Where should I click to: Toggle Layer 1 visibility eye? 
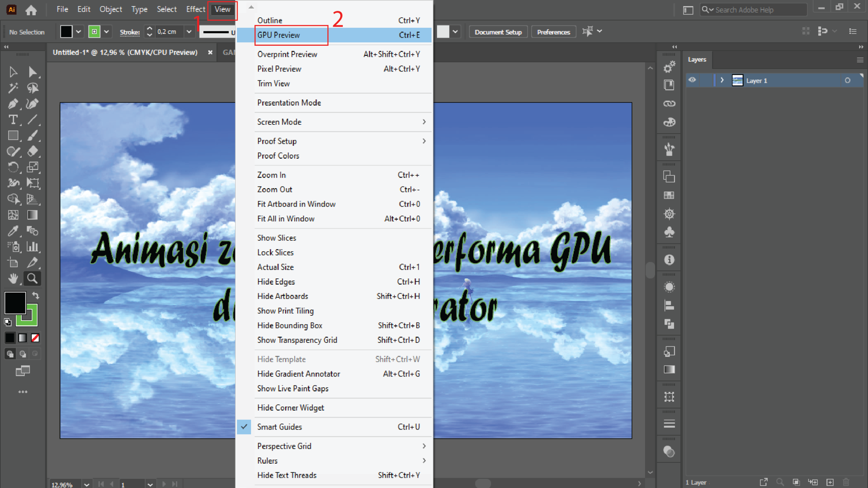click(692, 80)
